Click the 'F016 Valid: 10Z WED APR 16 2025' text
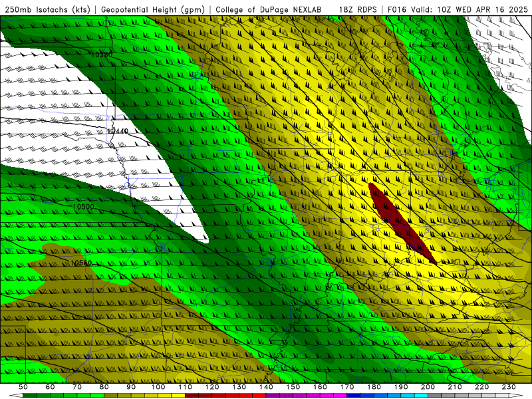 pyautogui.click(x=458, y=9)
